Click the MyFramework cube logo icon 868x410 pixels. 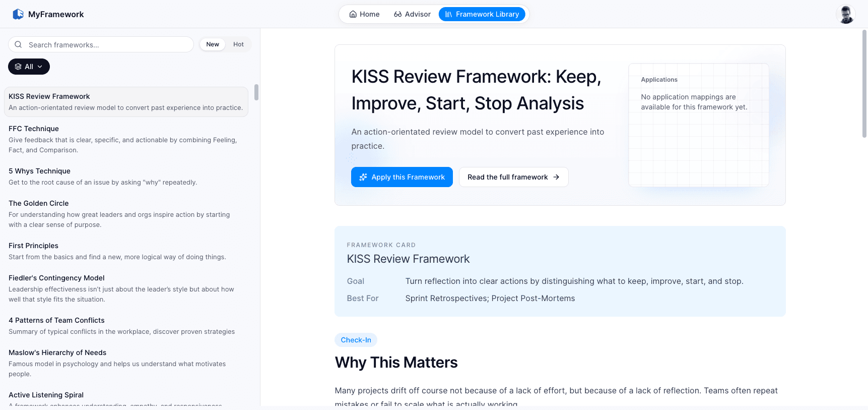(x=18, y=14)
